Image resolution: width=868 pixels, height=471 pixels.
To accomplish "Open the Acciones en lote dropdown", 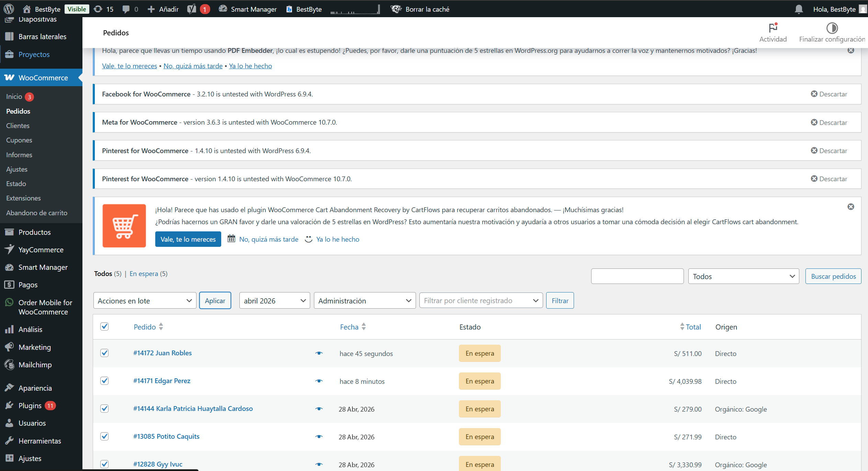I will click(x=145, y=300).
